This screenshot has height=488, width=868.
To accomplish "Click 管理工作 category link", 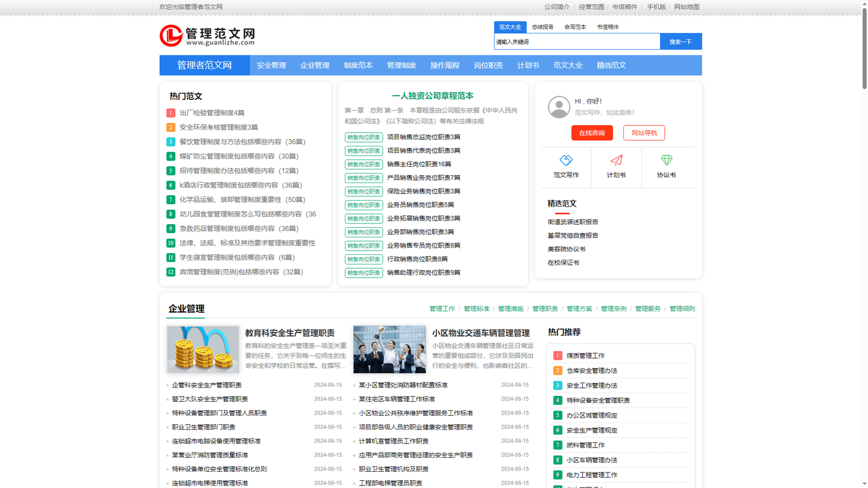I will [442, 308].
